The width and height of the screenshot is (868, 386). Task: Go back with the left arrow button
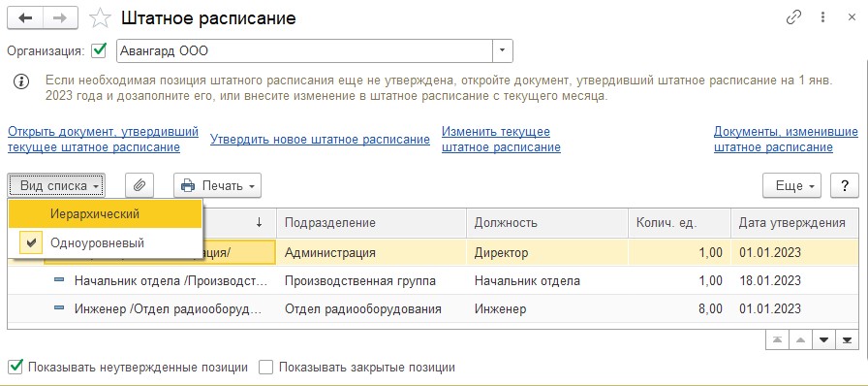(x=25, y=17)
